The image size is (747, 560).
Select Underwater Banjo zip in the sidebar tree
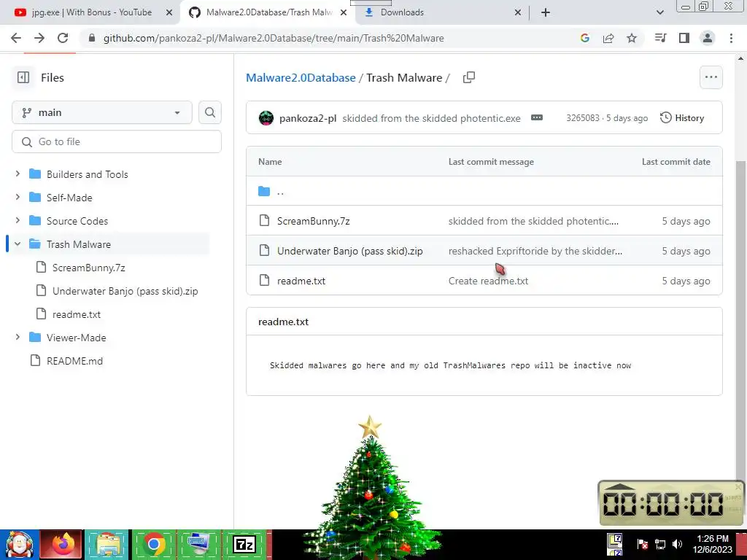coord(125,291)
